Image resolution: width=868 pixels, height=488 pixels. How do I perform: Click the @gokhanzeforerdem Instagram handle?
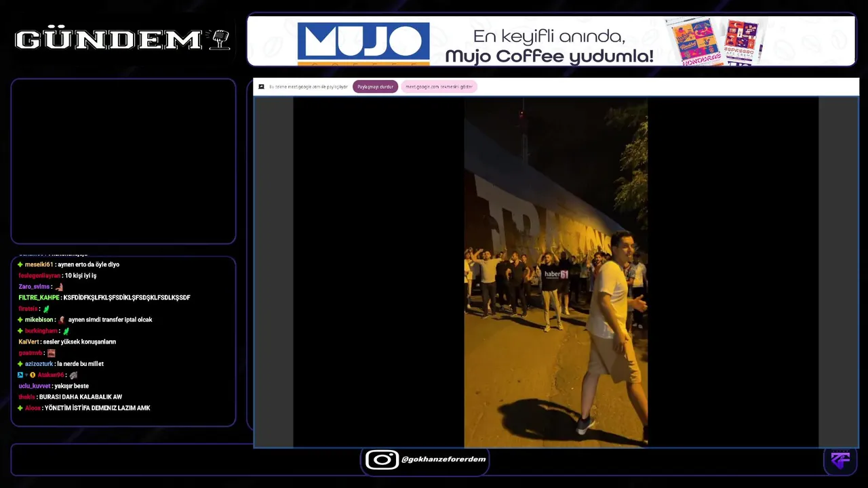pyautogui.click(x=443, y=460)
